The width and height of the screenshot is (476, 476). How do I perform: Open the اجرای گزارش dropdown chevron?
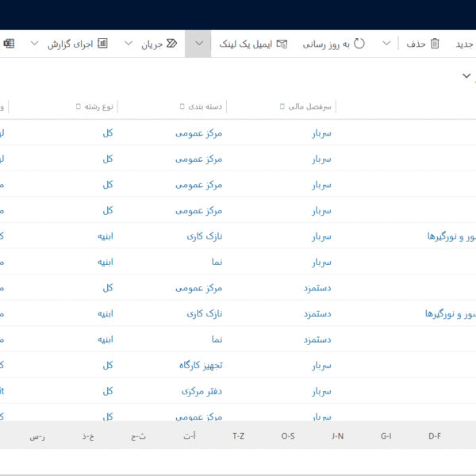click(34, 44)
